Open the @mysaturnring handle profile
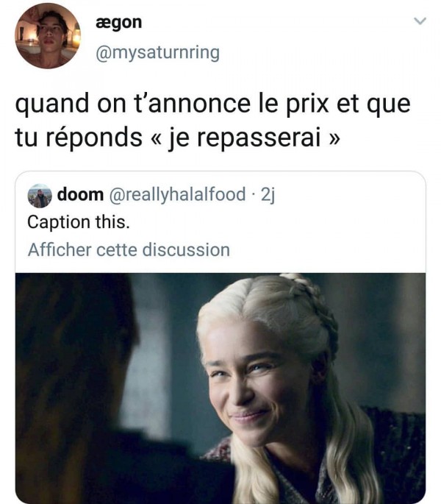The image size is (441, 504). pos(157,53)
